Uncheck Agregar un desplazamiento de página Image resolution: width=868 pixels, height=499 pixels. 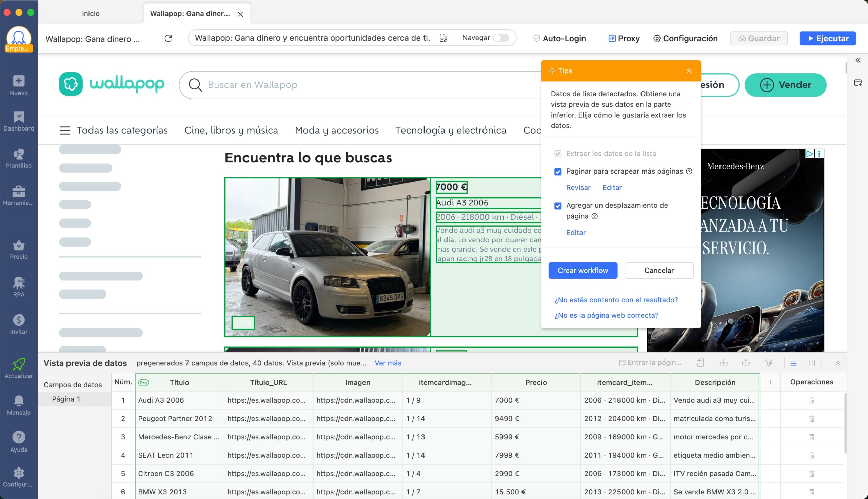pyautogui.click(x=558, y=206)
